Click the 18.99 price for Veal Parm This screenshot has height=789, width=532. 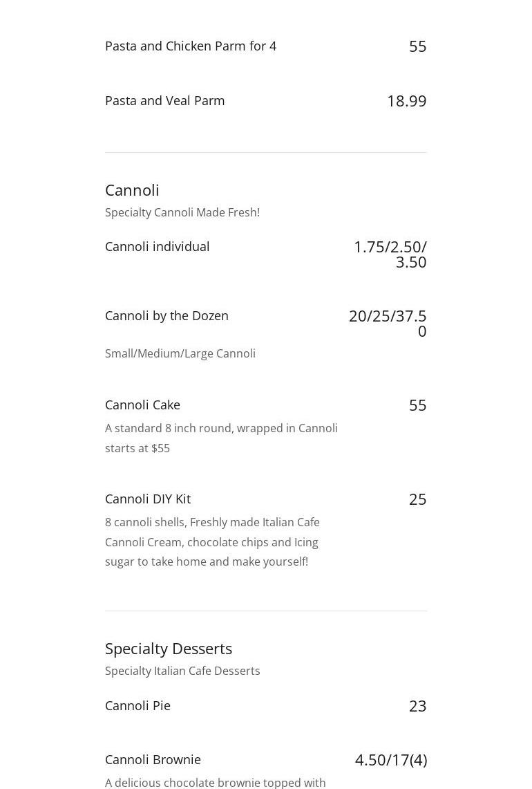(406, 101)
